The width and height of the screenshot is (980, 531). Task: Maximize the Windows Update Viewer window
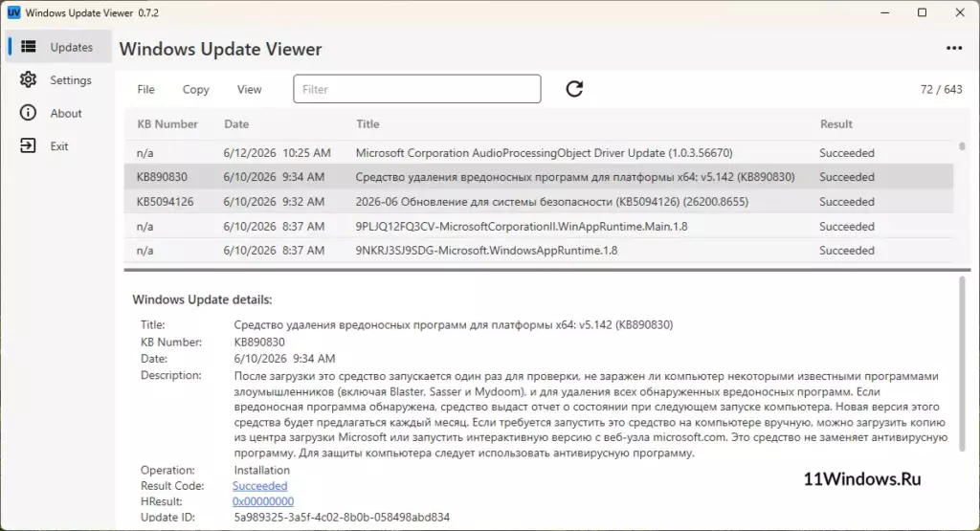(x=922, y=12)
